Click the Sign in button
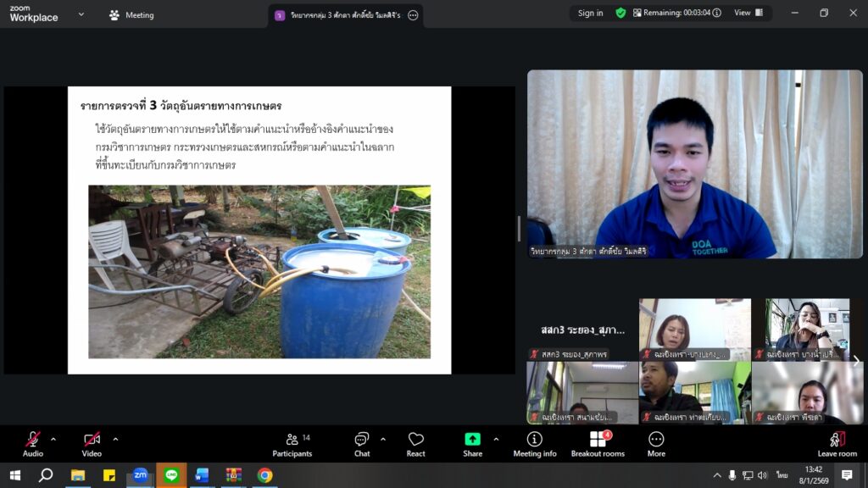This screenshot has width=868, height=488. coord(590,13)
